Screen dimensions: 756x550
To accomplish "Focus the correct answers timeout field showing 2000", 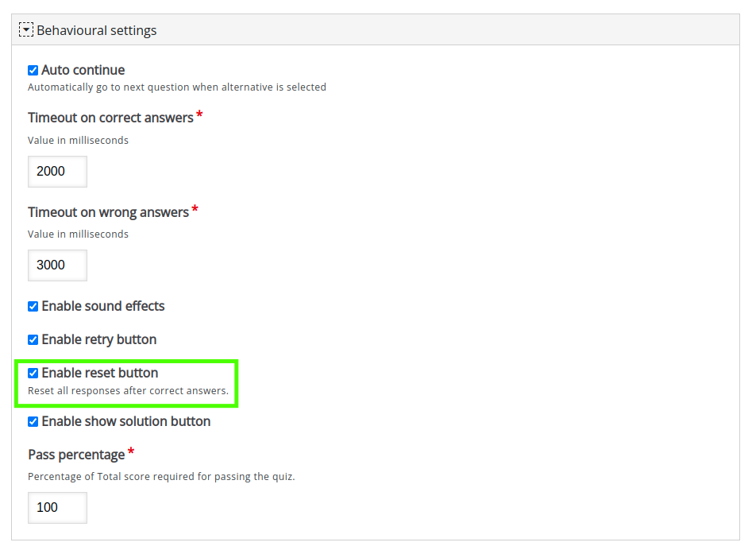I will pos(57,171).
